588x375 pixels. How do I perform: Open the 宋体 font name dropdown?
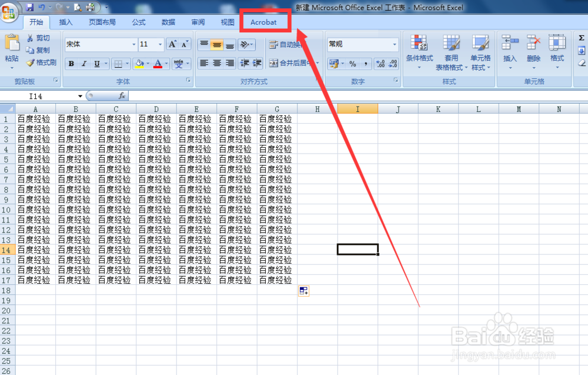point(134,44)
